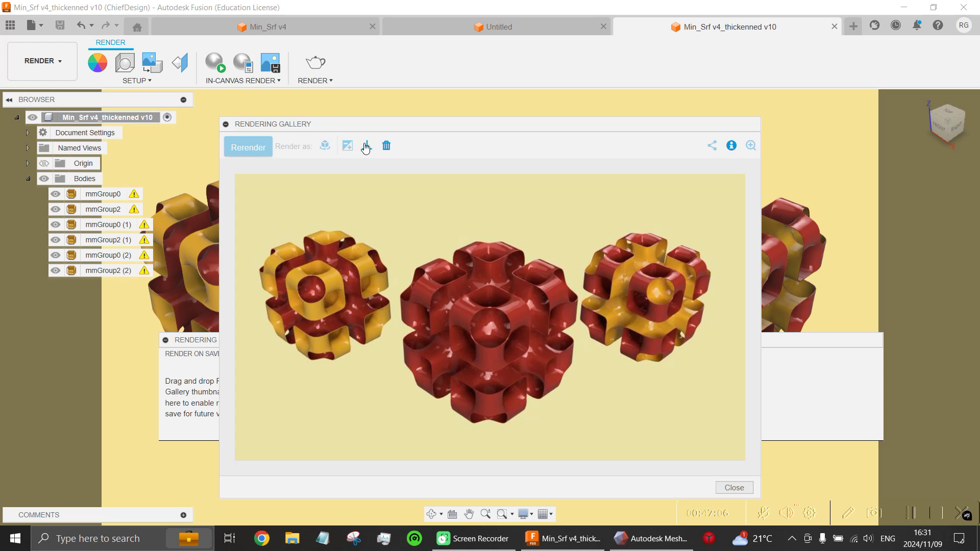
Task: Open the RENDER workspace dropdown
Action: (x=42, y=61)
